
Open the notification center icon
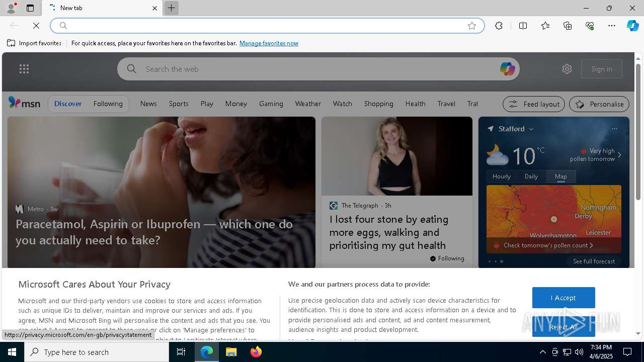coord(627,352)
